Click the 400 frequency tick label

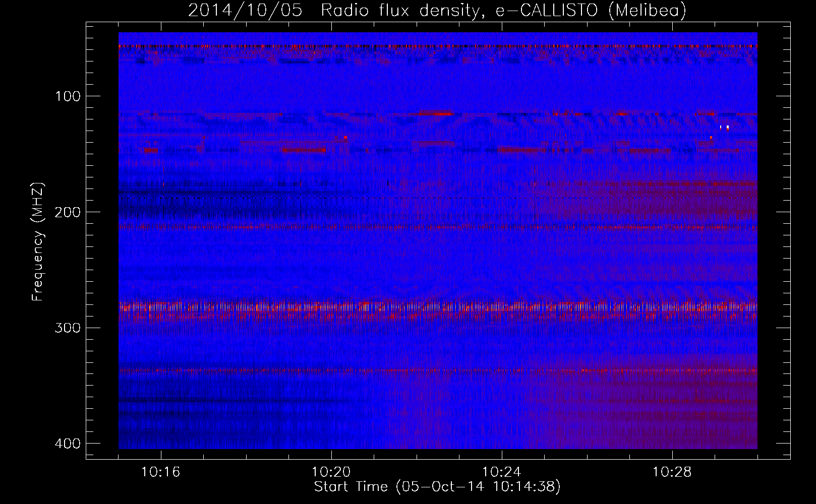[x=67, y=444]
